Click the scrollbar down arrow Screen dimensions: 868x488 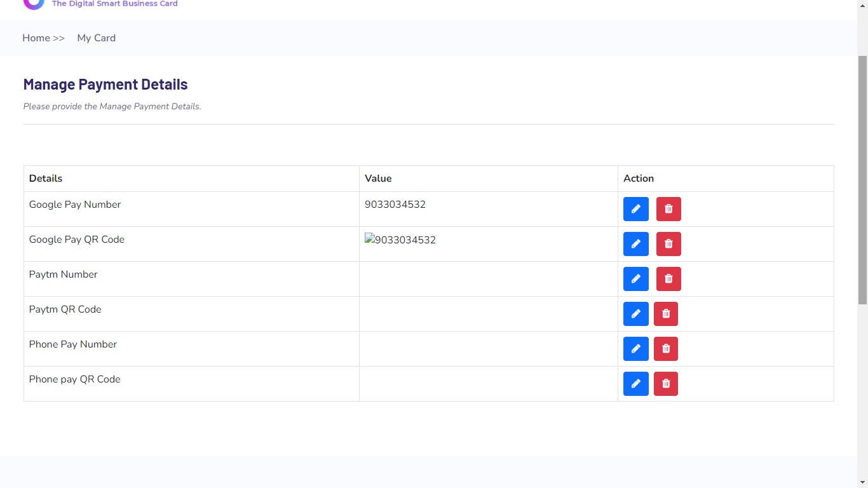(862, 482)
